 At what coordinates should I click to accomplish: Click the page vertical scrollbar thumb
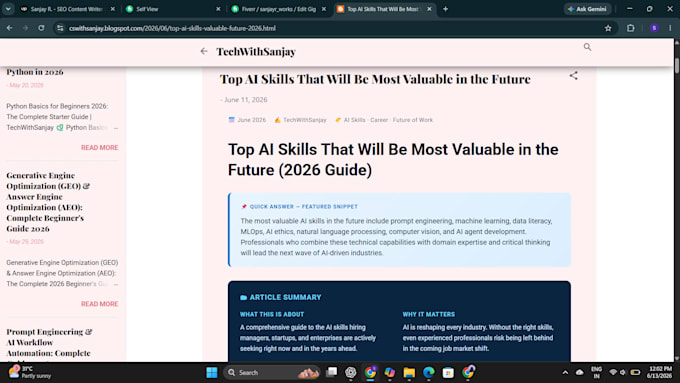tap(677, 65)
